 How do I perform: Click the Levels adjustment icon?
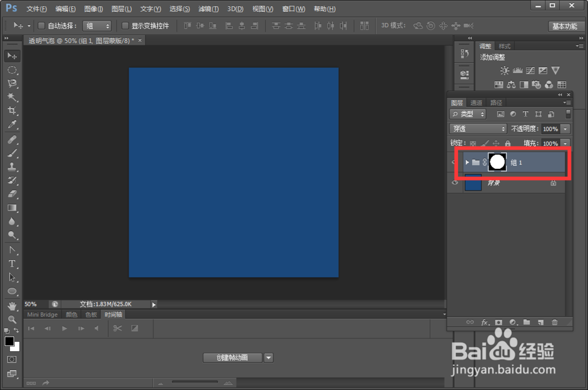(518, 71)
